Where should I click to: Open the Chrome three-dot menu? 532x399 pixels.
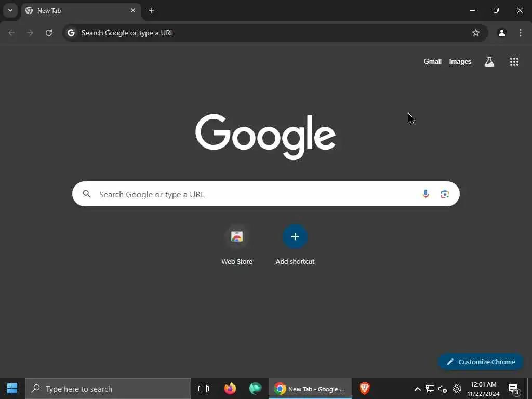point(521,33)
